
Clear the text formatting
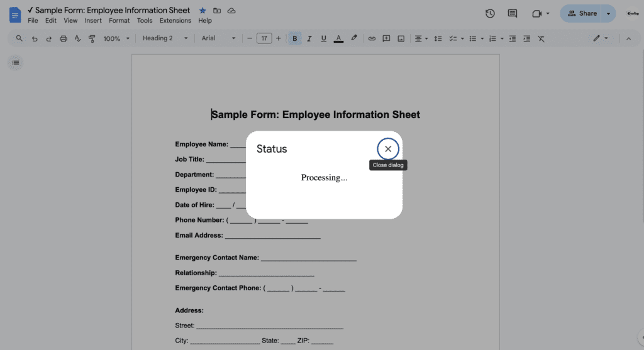coord(541,38)
